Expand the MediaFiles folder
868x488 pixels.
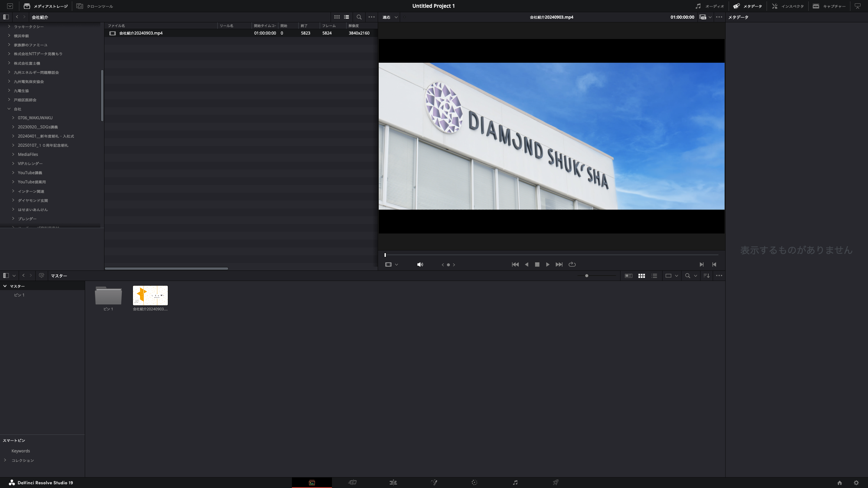click(13, 154)
